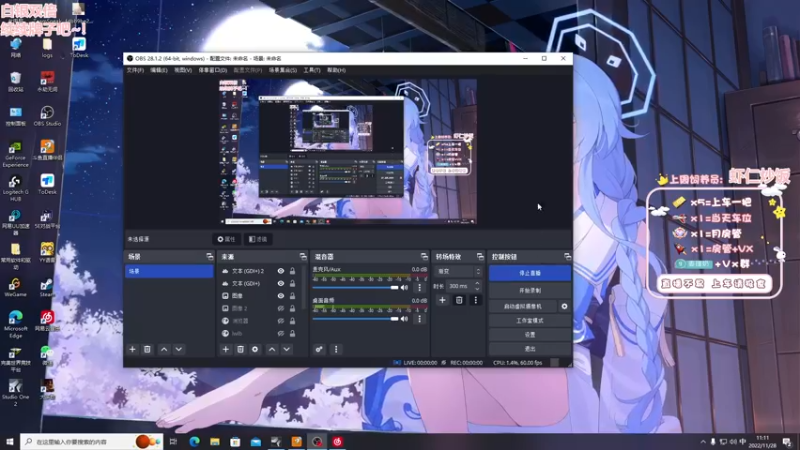Click 停止直播 stop streaming button

tap(530, 273)
